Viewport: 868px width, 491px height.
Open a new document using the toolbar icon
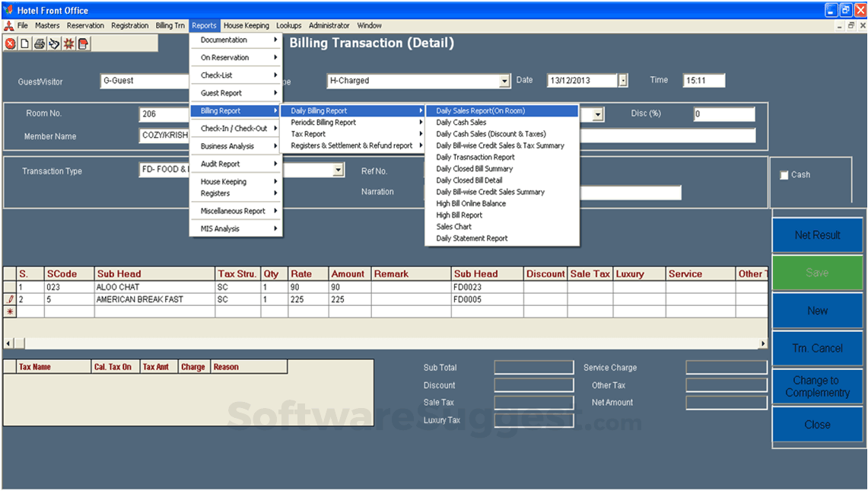[x=24, y=43]
